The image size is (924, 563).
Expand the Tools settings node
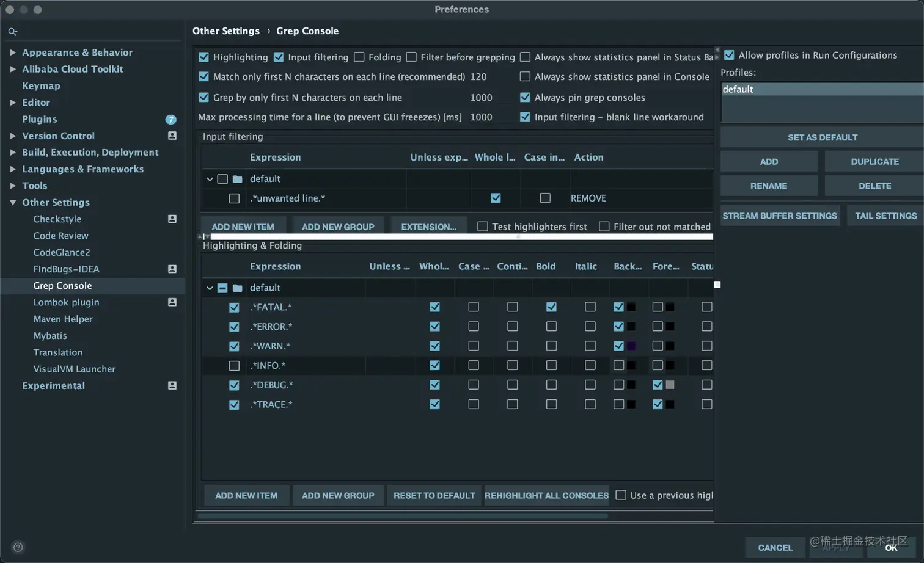pyautogui.click(x=13, y=186)
